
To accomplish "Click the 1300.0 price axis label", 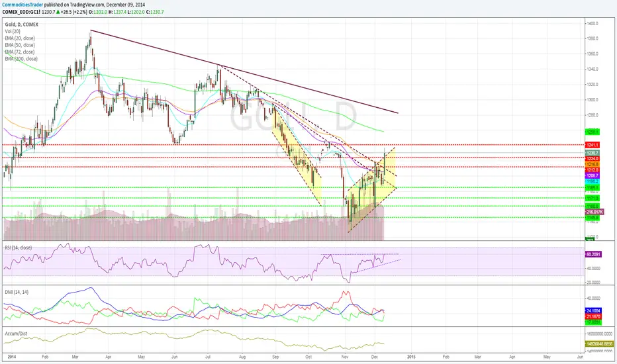I will click(593, 100).
